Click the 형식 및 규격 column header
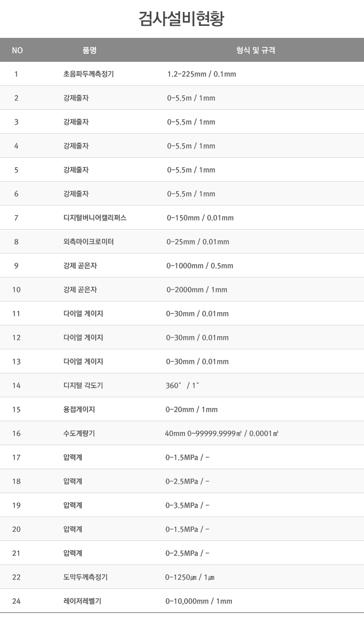This screenshot has height=634, width=364. pos(256,50)
